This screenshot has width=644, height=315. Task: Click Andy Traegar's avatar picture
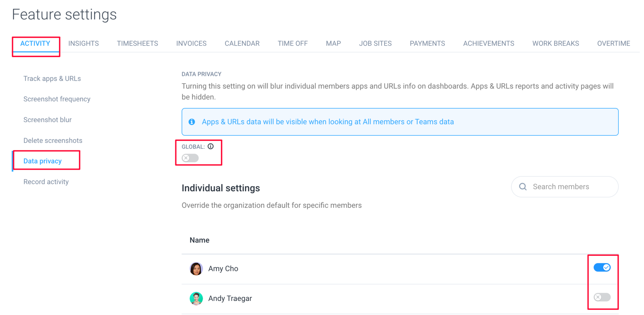196,298
